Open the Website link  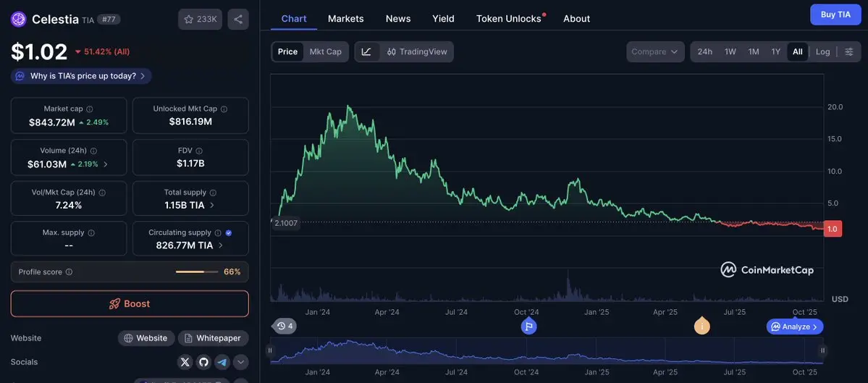146,338
